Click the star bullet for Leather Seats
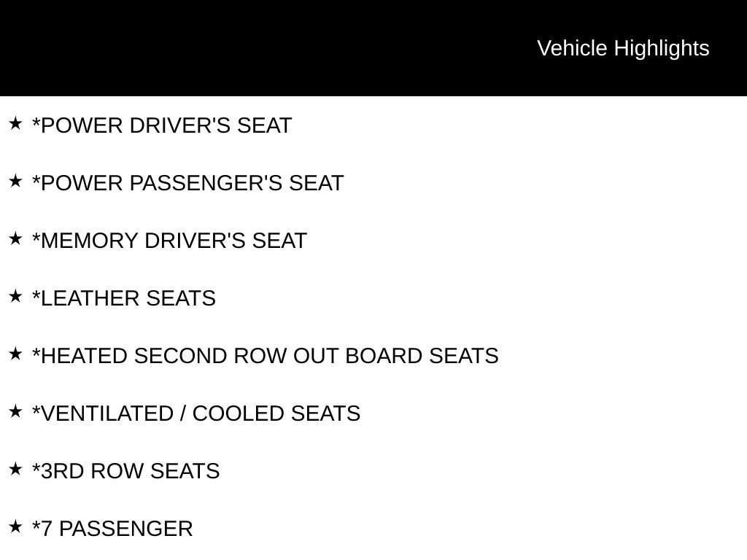 (15, 296)
